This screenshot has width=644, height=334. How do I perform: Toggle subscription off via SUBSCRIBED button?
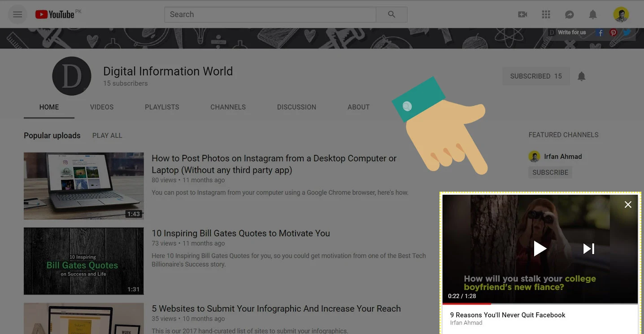click(535, 76)
